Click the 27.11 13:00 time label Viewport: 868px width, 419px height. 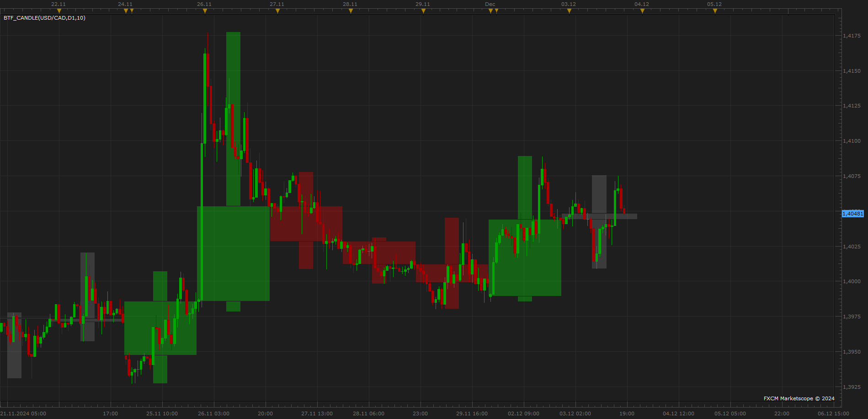pyautogui.click(x=317, y=414)
